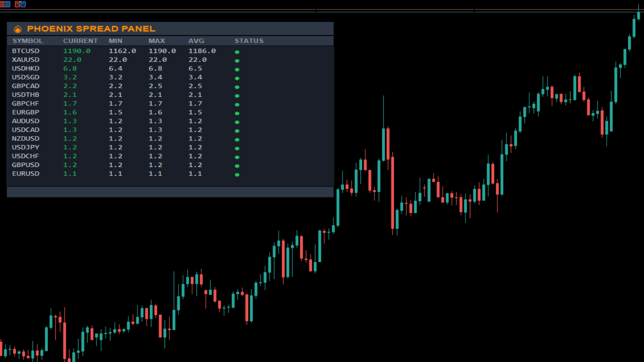
Task: Select the BTCUSD symbol row
Action: 26,51
